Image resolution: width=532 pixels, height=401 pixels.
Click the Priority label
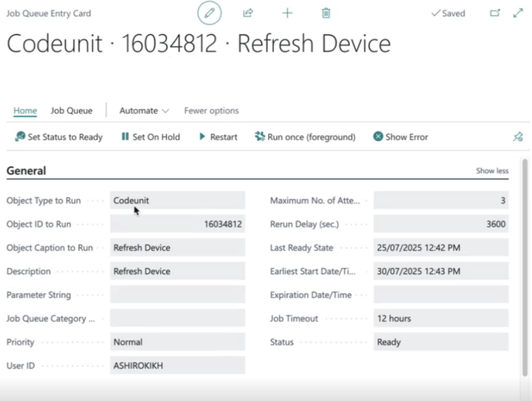[x=20, y=342]
